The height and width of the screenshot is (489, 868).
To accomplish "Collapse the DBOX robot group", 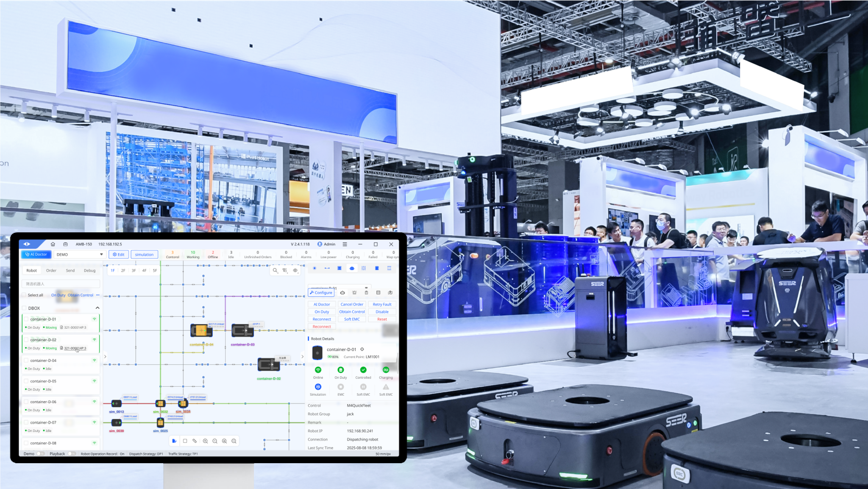I will pos(97,308).
